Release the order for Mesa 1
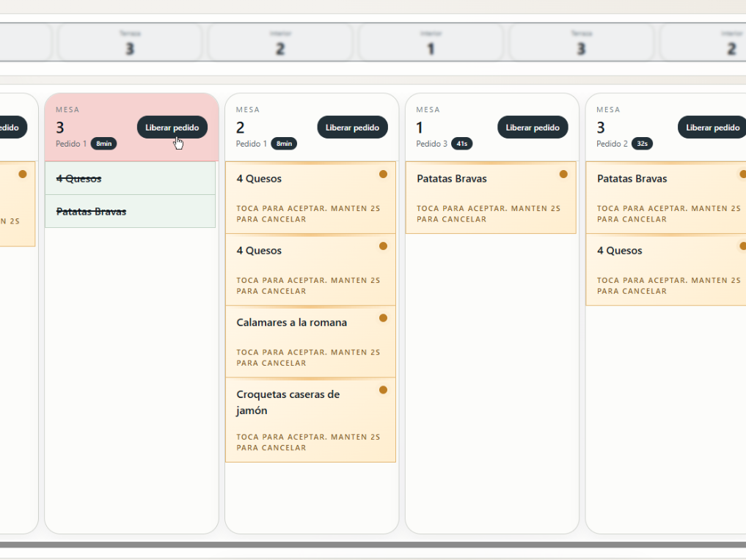Viewport: 746px width, 560px height. [x=533, y=128]
